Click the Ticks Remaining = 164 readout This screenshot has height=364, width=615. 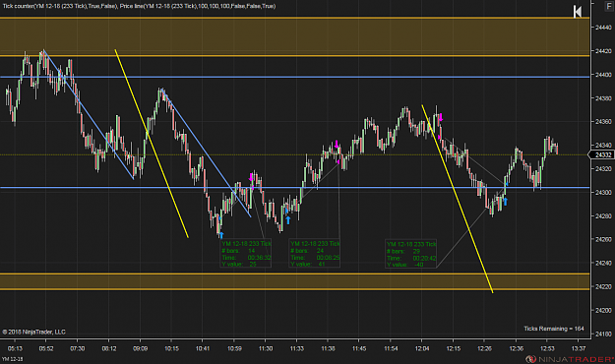[554, 329]
